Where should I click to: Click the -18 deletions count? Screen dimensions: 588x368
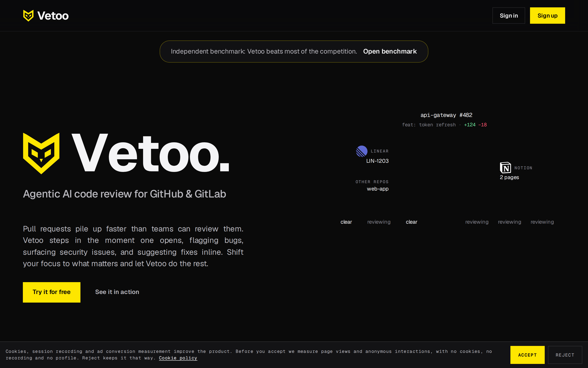click(x=482, y=125)
